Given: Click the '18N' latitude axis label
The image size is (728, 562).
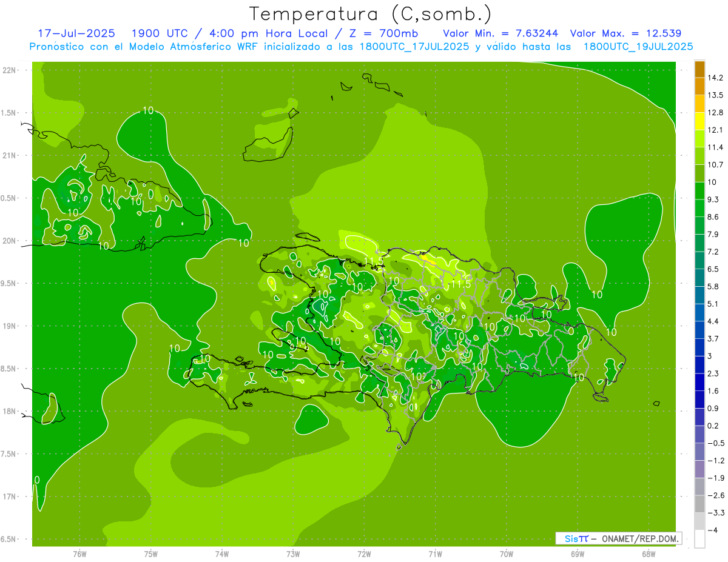Looking at the screenshot, I should (x=9, y=411).
